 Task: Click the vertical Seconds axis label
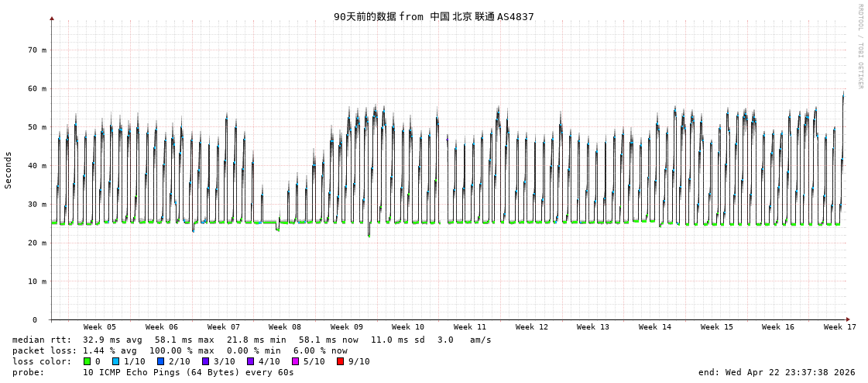(9, 170)
